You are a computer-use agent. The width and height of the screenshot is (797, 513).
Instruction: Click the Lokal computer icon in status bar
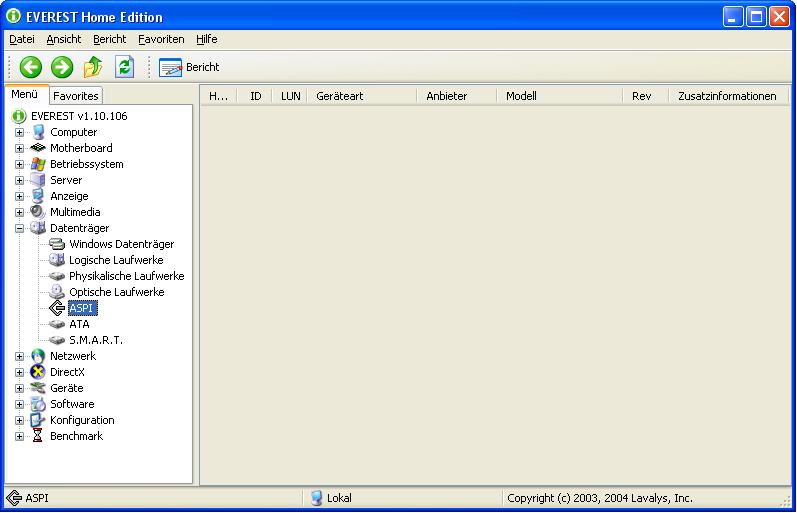point(316,498)
